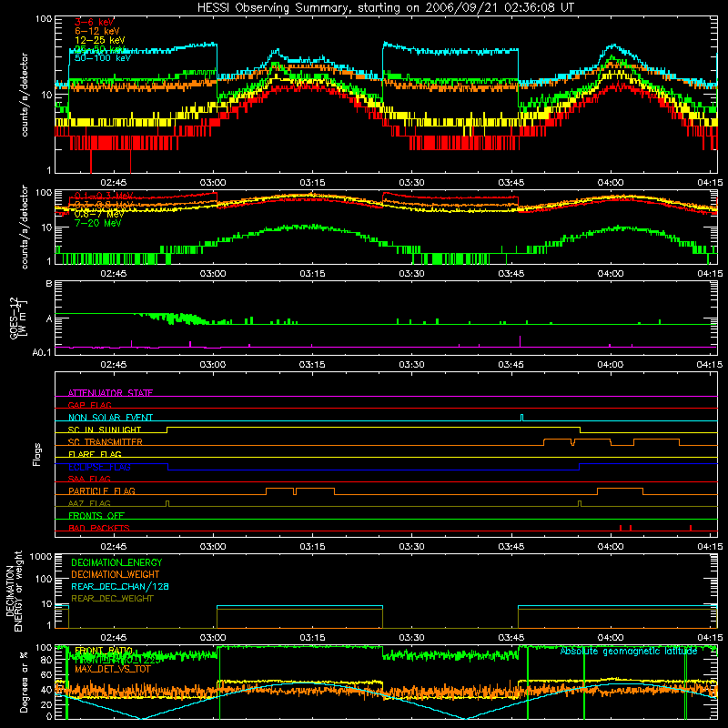
Task: Click the 0.1-0.3 MeV legend label
Action: (x=104, y=196)
